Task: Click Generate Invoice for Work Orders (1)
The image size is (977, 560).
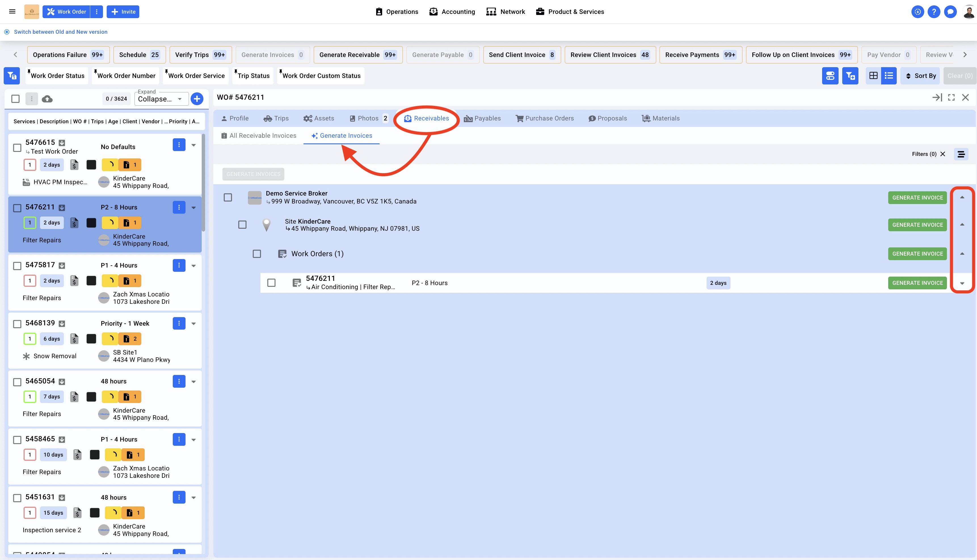Action: pyautogui.click(x=917, y=254)
